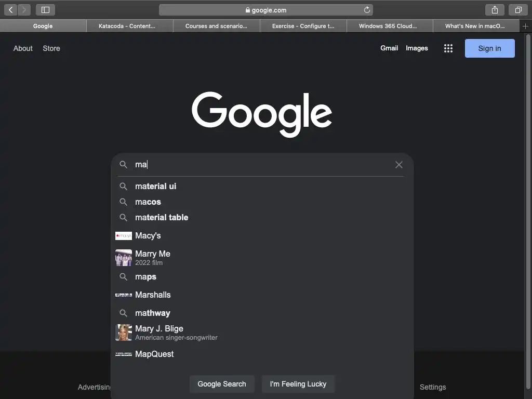
Task: Reload the page using the refresh icon
Action: click(367, 10)
